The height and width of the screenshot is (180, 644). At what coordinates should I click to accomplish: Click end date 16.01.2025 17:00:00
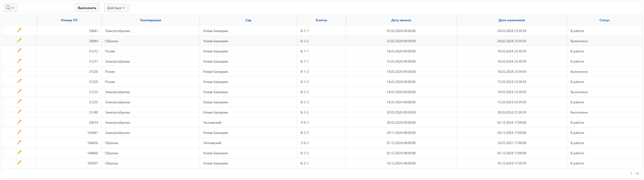(x=511, y=143)
